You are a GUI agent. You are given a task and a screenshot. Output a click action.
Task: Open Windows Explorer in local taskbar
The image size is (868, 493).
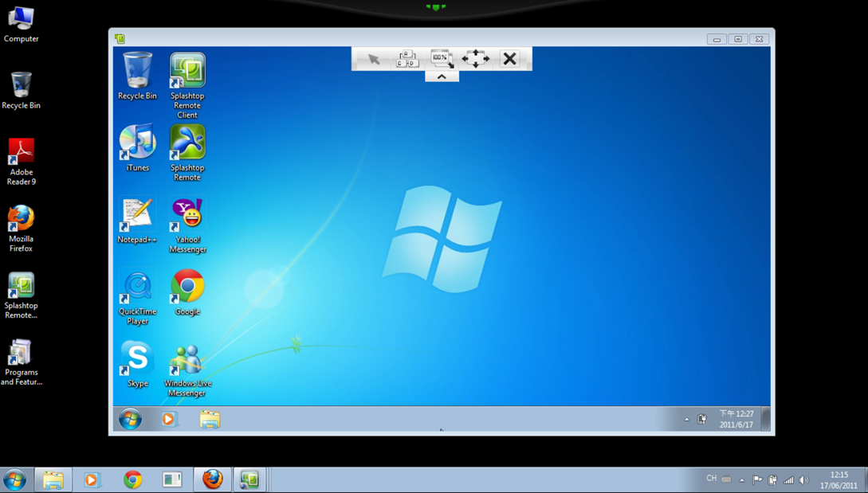(x=53, y=479)
